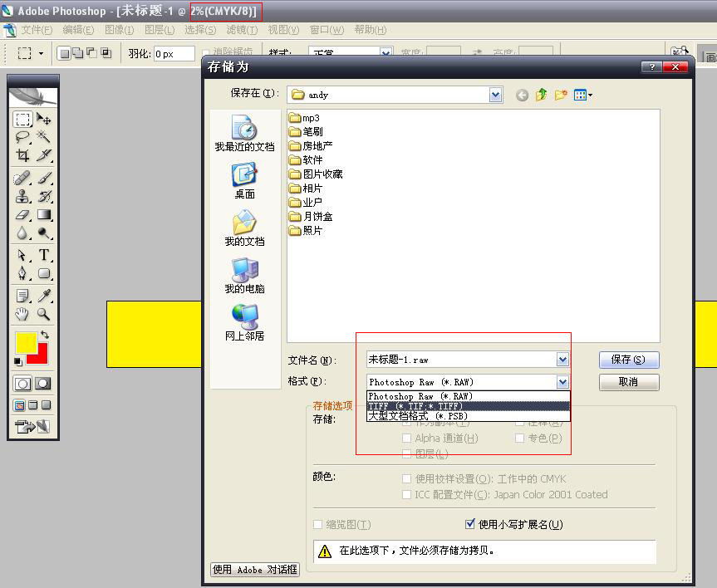This screenshot has height=588, width=717.
Task: Reset default foreground and background colors
Action: click(x=17, y=362)
